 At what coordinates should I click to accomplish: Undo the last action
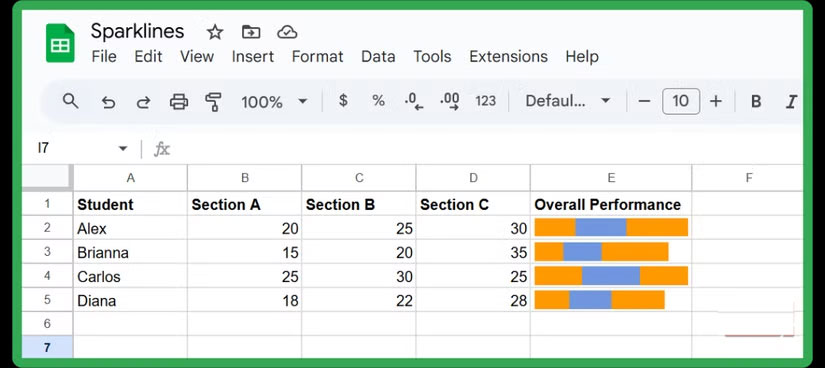pyautogui.click(x=108, y=102)
